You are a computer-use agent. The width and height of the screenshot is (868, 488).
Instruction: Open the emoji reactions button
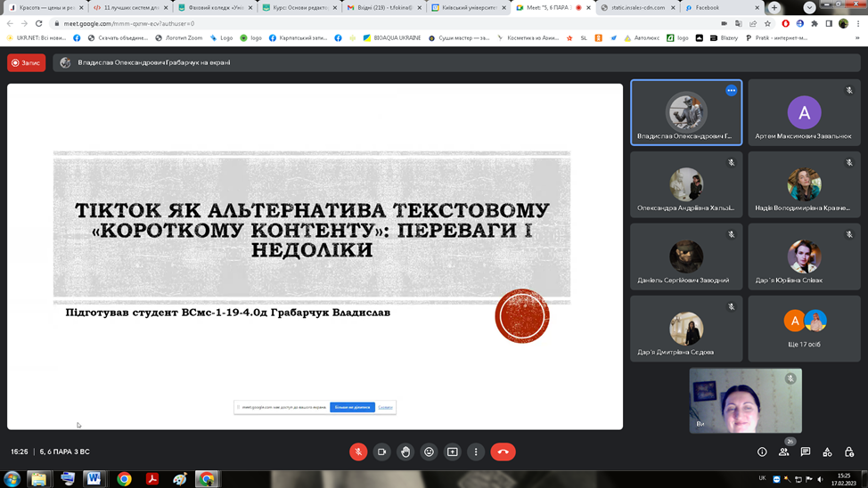[x=429, y=451]
